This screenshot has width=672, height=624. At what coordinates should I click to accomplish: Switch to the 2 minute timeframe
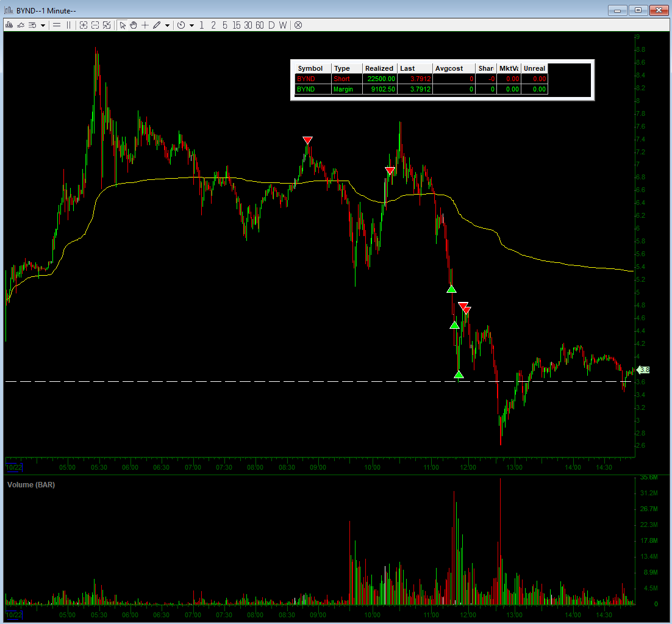click(x=213, y=25)
